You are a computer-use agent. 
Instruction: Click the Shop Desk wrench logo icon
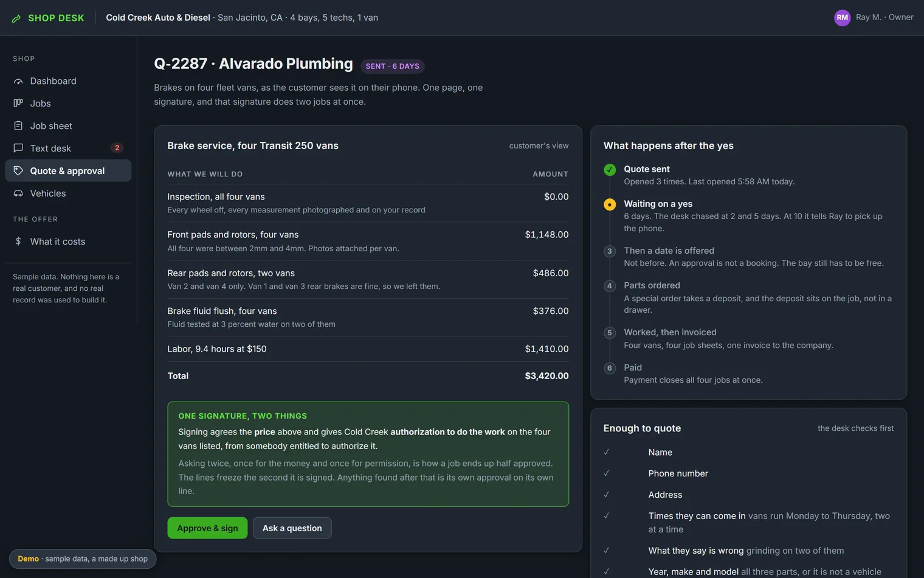[16, 18]
